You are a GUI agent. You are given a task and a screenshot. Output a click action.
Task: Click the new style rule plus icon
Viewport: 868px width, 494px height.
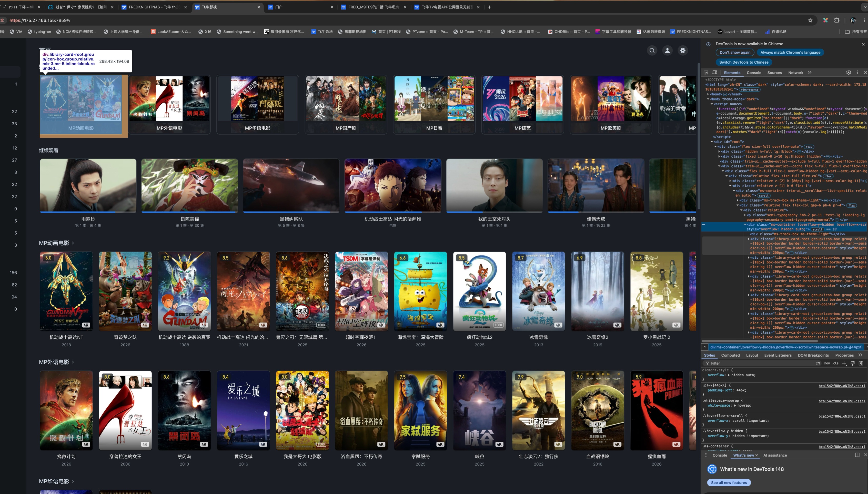pyautogui.click(x=844, y=363)
